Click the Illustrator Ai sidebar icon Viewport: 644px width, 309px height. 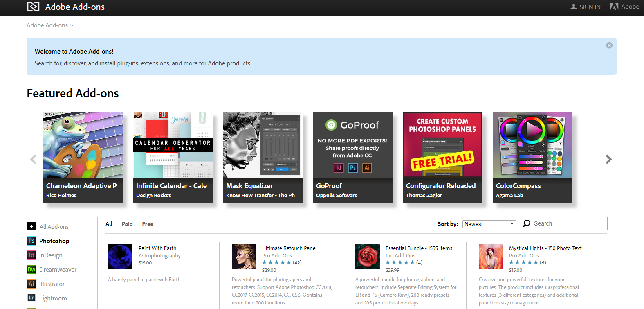click(31, 284)
